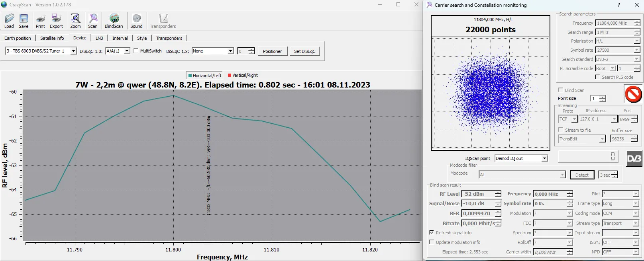
Task: Open the DiSEqC 1.0 A/A(1) dropdown
Action: tap(127, 51)
